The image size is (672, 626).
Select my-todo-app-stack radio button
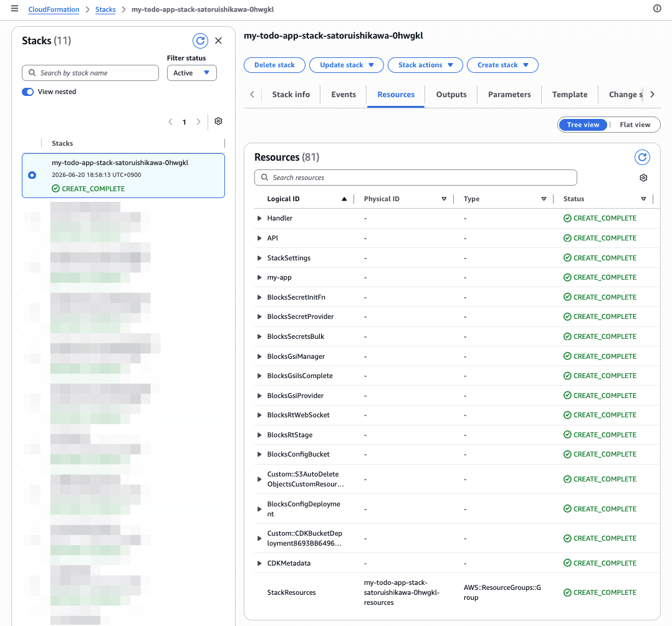[x=32, y=175]
